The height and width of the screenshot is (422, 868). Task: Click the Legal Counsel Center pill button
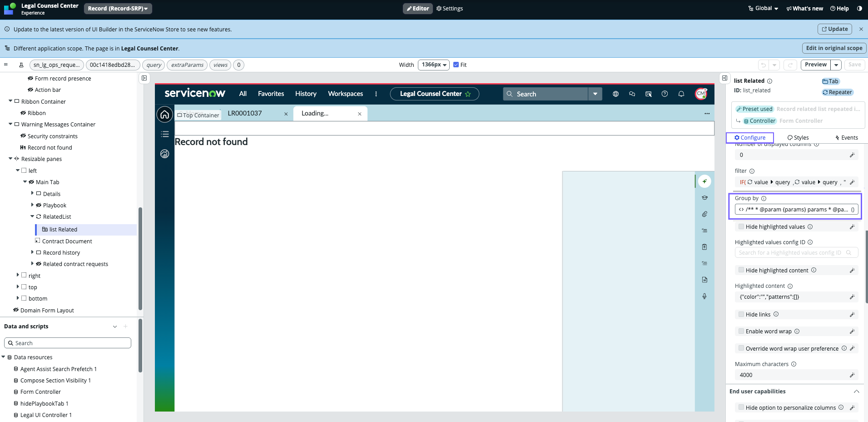click(x=434, y=94)
